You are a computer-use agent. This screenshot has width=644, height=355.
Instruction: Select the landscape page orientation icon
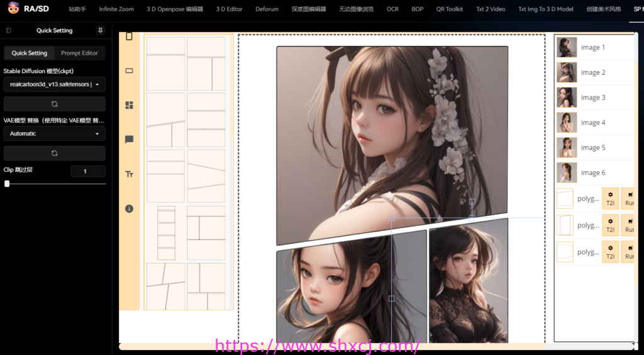(x=129, y=70)
